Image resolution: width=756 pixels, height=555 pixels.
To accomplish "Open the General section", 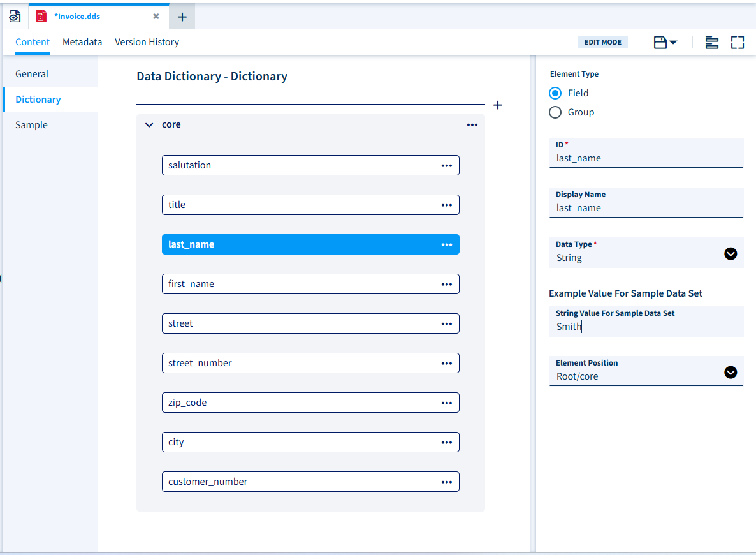I will point(50,74).
